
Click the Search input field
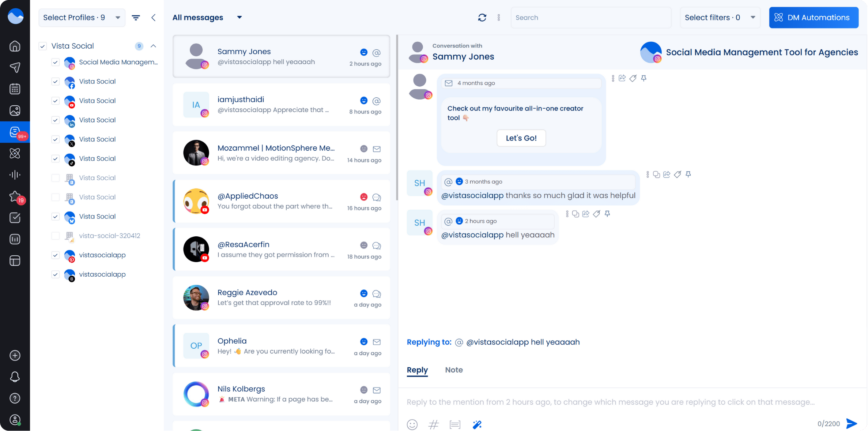point(590,18)
